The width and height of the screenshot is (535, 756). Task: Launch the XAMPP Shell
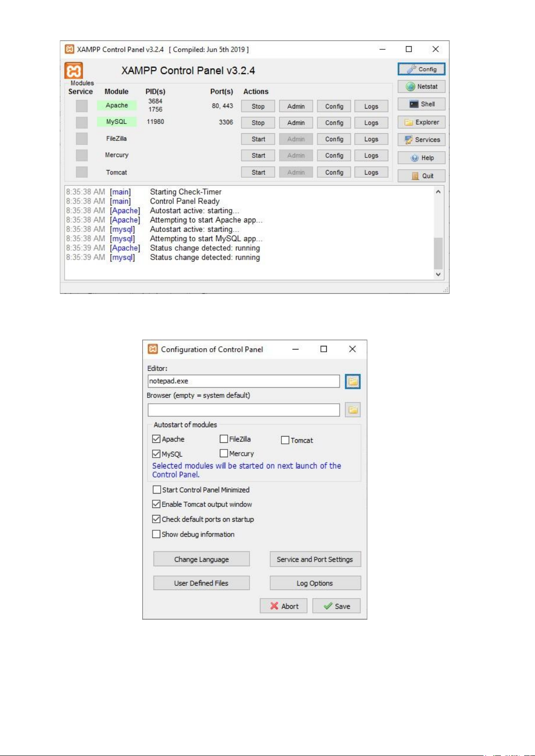point(421,104)
